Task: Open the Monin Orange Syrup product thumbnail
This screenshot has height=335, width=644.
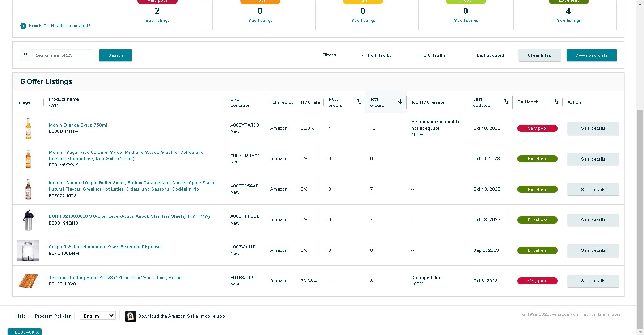Action: (x=28, y=128)
